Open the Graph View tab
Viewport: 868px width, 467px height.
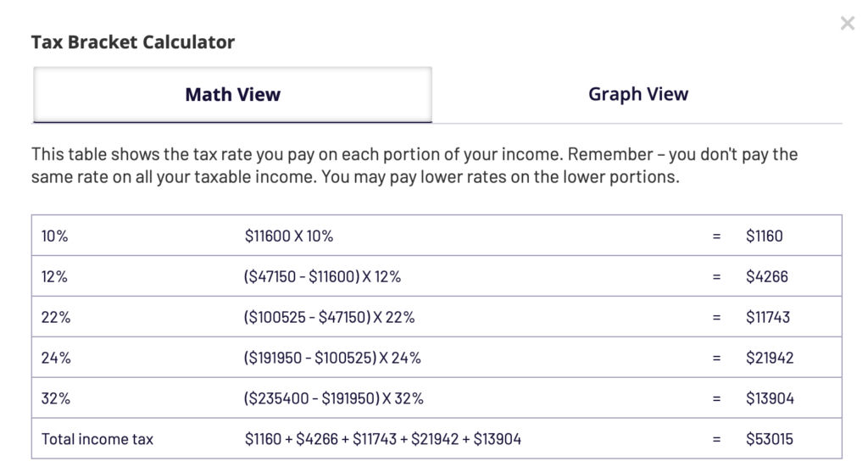637,94
